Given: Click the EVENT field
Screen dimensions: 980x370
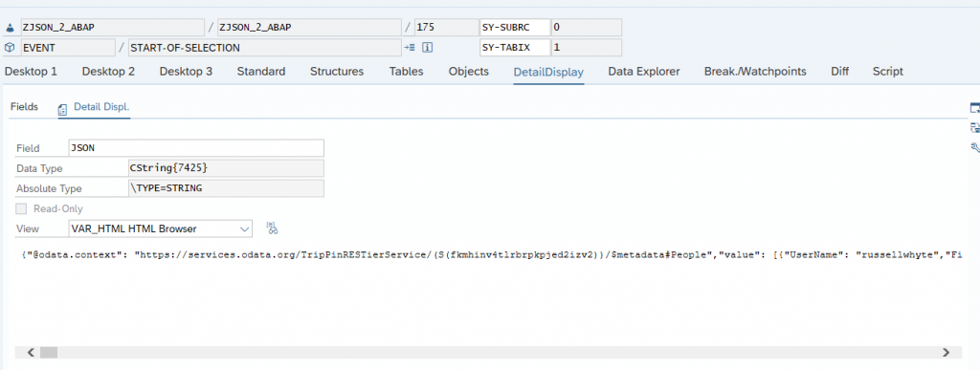Looking at the screenshot, I should pyautogui.click(x=68, y=48).
